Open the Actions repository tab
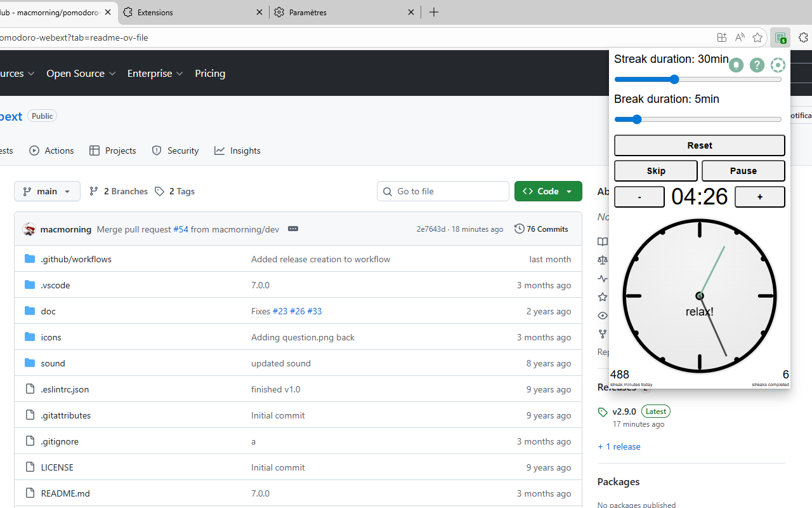 (x=51, y=150)
